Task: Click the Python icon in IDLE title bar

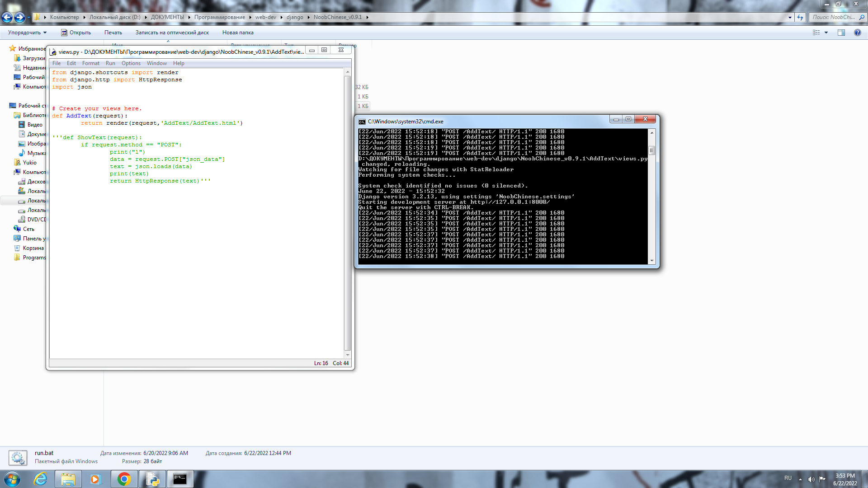Action: [53, 52]
